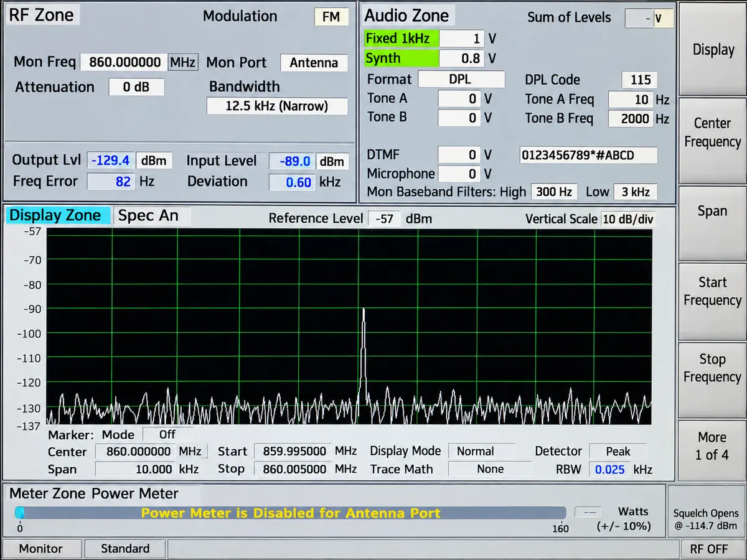Edit the Span 10.000 kHz field

click(136, 469)
